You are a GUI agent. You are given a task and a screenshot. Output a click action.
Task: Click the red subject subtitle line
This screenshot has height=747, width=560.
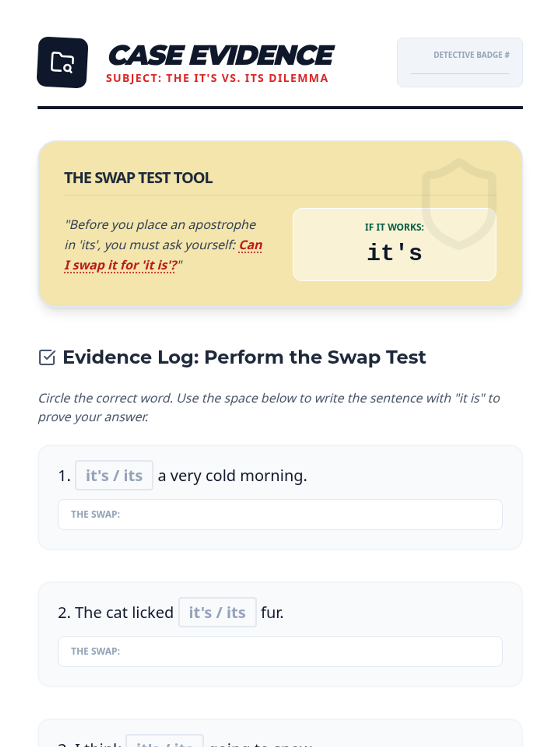217,78
